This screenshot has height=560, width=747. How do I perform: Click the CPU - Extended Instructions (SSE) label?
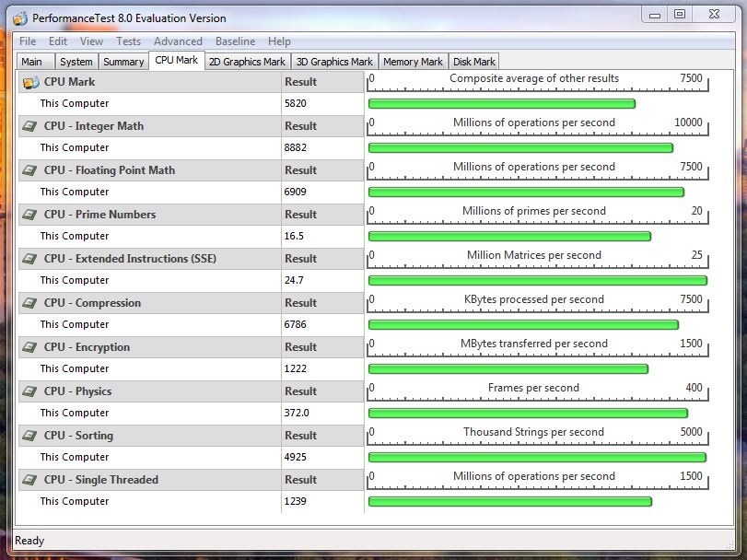tap(130, 259)
